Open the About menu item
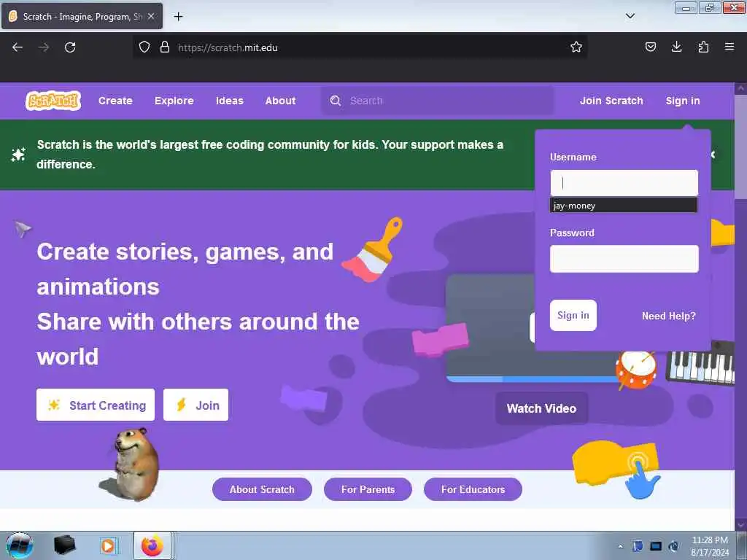This screenshot has height=560, width=747. coord(280,101)
